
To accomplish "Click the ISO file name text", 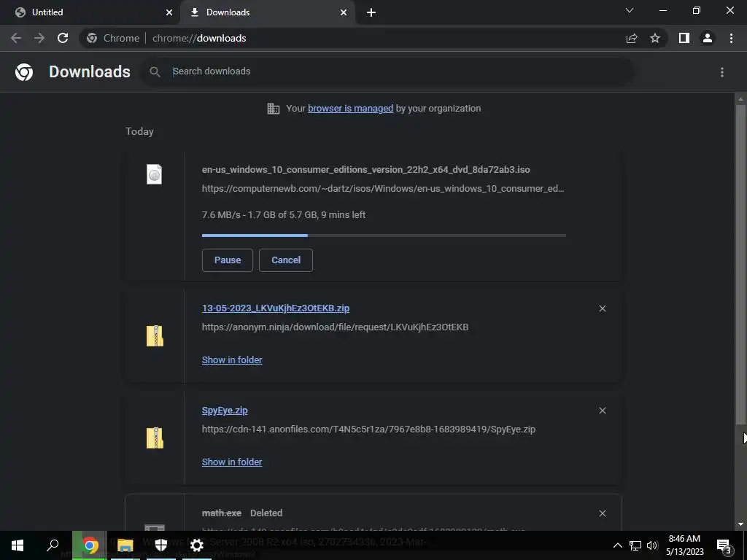I will (x=366, y=169).
